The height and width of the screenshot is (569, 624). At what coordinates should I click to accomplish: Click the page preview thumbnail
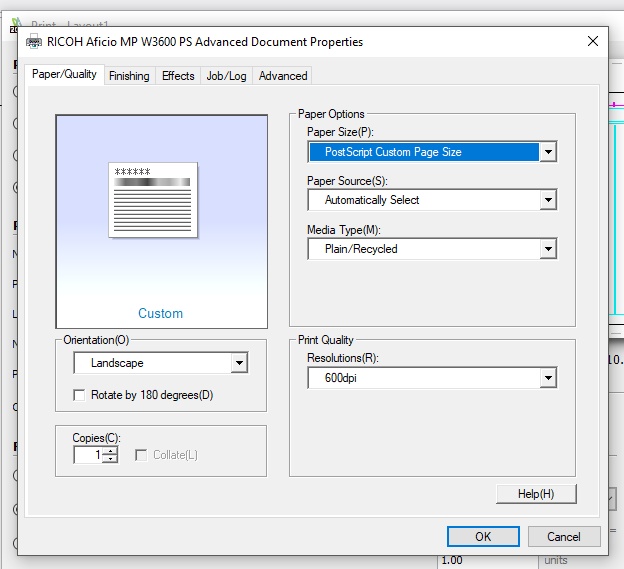153,200
